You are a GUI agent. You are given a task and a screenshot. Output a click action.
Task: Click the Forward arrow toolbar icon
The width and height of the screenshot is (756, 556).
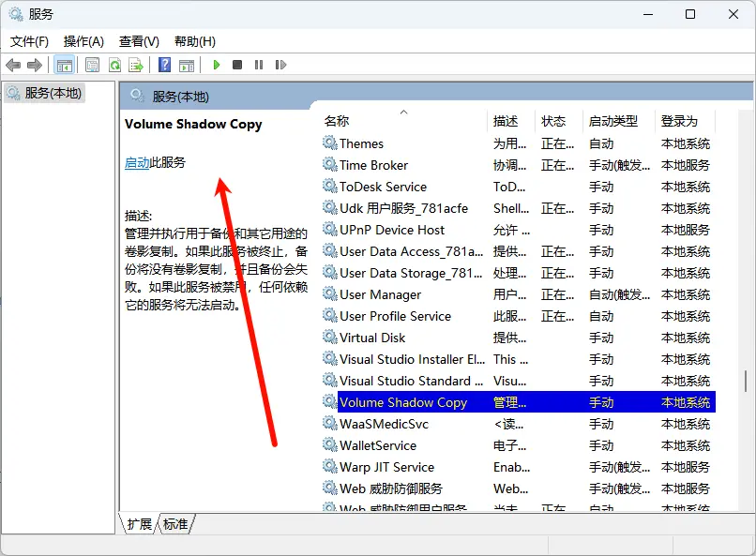point(34,65)
